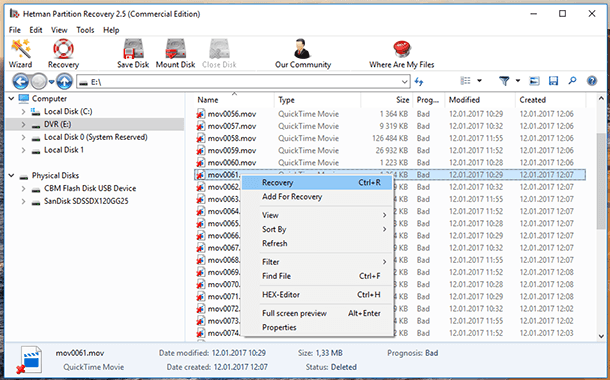The width and height of the screenshot is (610, 380).
Task: Open the Filter submenu
Action: 317,262
